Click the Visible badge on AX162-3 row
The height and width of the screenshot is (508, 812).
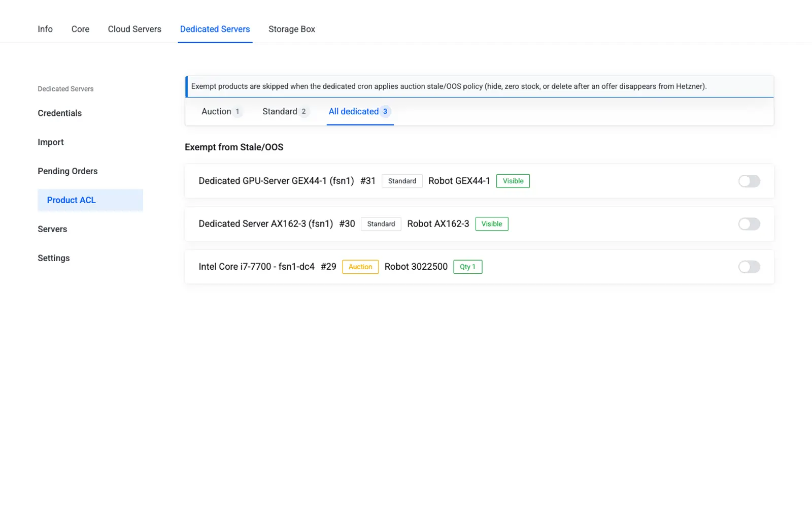click(x=492, y=224)
